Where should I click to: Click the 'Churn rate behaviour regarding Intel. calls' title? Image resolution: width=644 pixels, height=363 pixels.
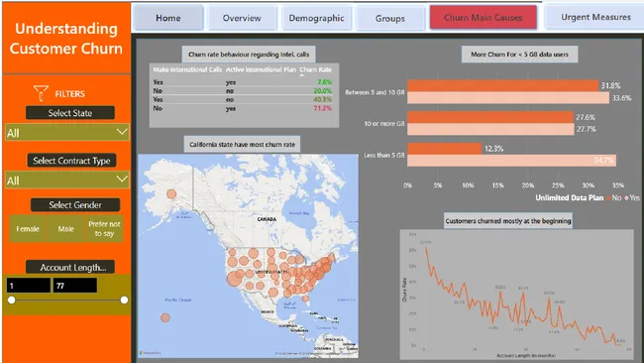[x=249, y=54]
